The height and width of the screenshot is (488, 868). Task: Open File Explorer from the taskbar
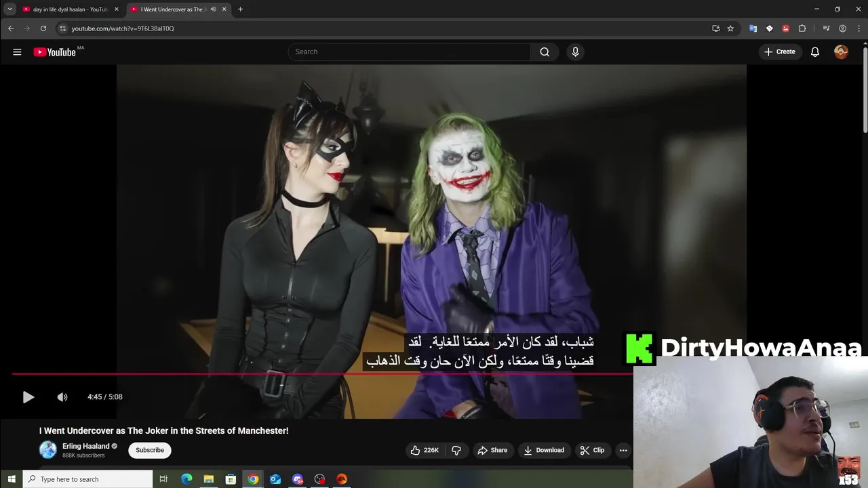209,479
